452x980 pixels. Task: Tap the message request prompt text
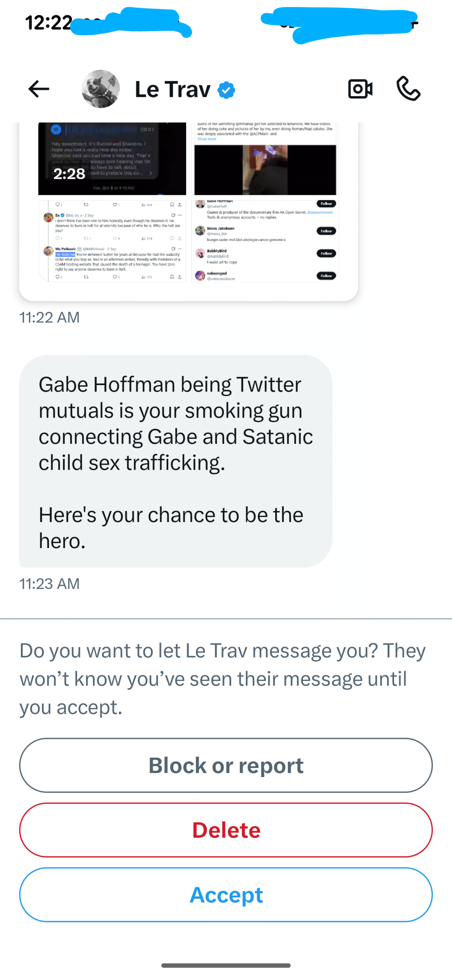click(222, 678)
